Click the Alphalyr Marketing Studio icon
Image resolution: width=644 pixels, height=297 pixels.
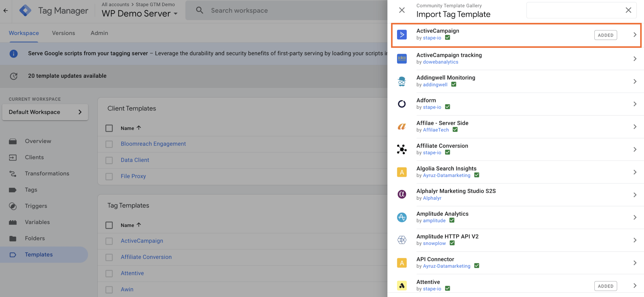pyautogui.click(x=402, y=195)
